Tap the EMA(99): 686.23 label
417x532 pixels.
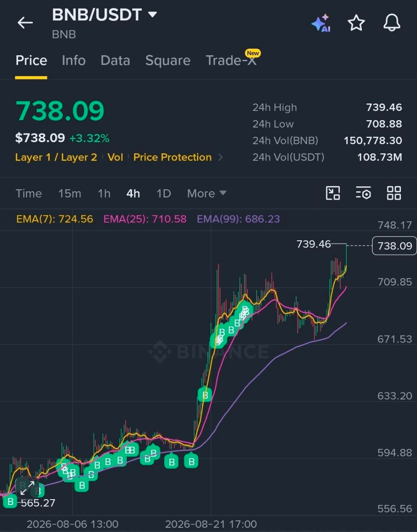(238, 219)
